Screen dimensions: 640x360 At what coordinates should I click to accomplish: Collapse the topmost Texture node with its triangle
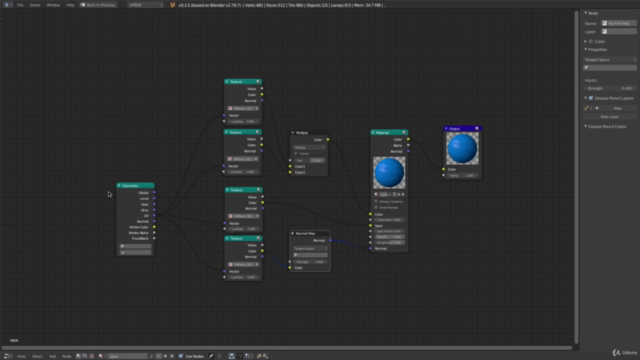[x=227, y=82]
